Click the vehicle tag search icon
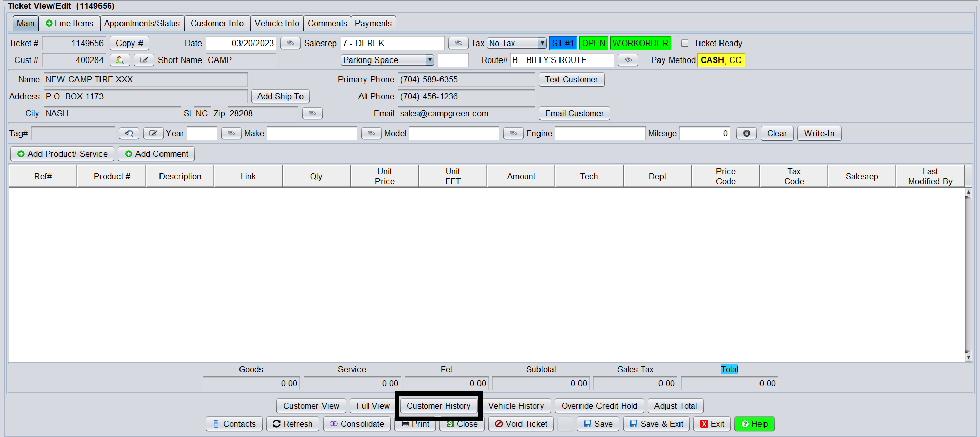Image resolution: width=980 pixels, height=437 pixels. [x=129, y=134]
